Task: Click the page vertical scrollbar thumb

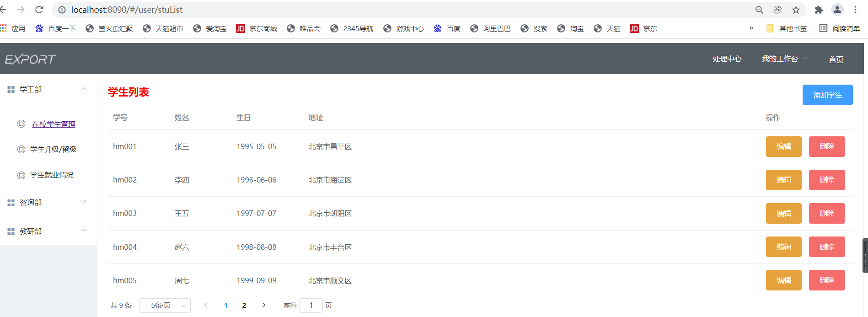Action: coord(865,255)
